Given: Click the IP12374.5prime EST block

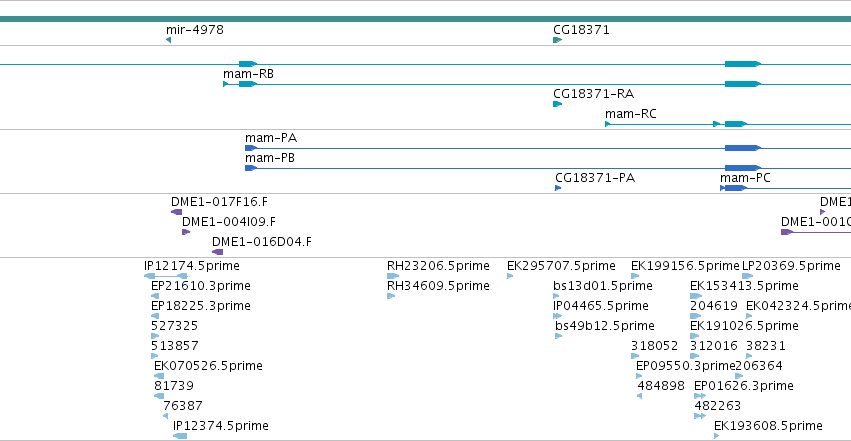Looking at the screenshot, I should coord(180,436).
